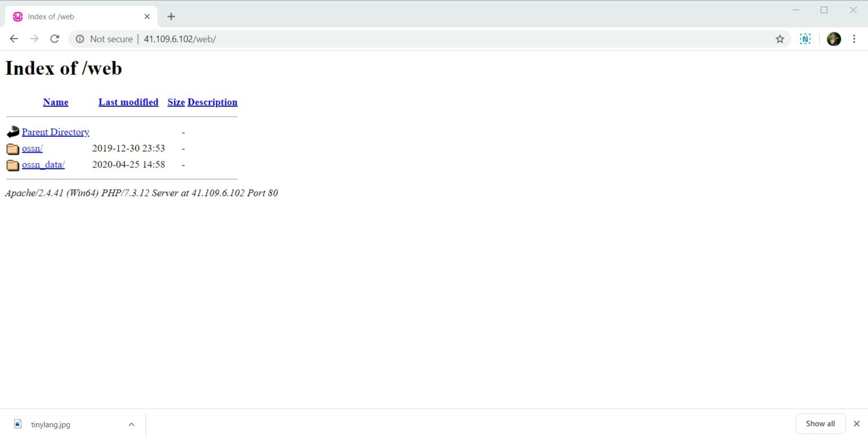Sort listing by Last modified
The width and height of the screenshot is (868, 439).
[x=128, y=102]
